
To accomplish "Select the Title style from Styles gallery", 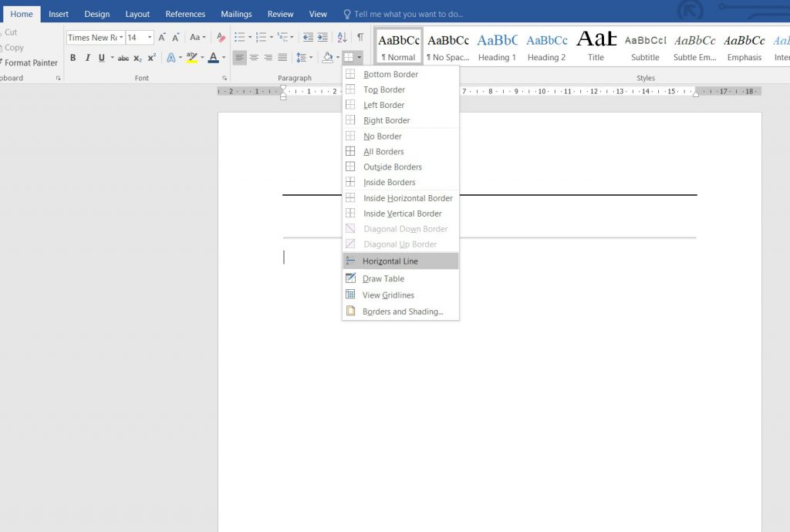I will (596, 45).
